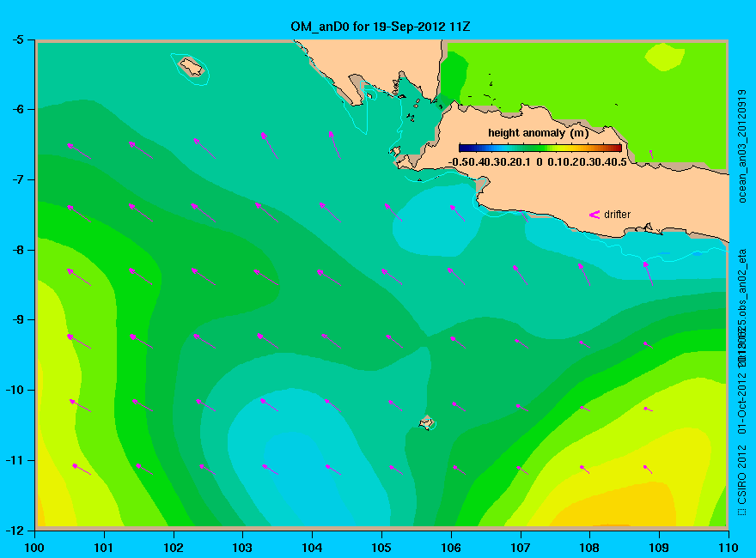Screen dimensions: 756x558
Task: Click the vertical text 'ocean_an03_20120919'
Action: tap(742, 146)
